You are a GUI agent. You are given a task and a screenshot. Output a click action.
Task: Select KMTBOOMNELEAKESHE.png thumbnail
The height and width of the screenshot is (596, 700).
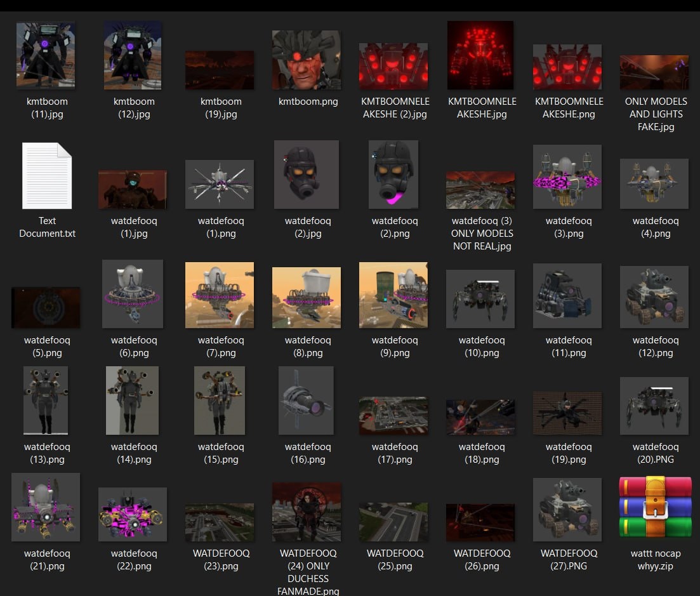[x=567, y=67]
